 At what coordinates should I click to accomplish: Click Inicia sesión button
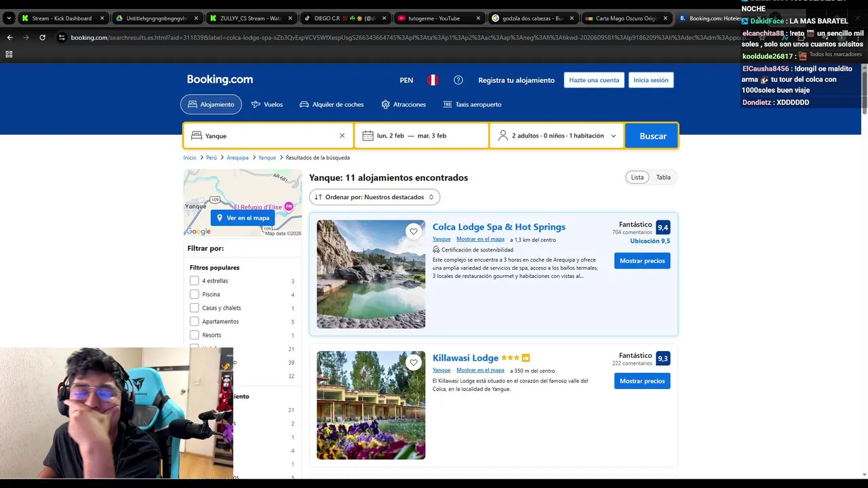click(651, 80)
